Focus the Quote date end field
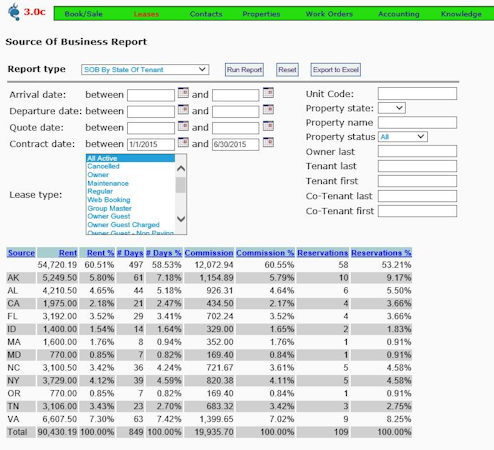Viewport: 494px width, 450px height. point(236,128)
